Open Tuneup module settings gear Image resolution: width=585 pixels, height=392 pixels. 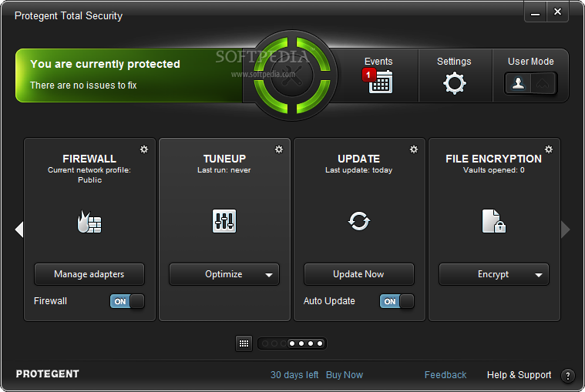tap(279, 149)
